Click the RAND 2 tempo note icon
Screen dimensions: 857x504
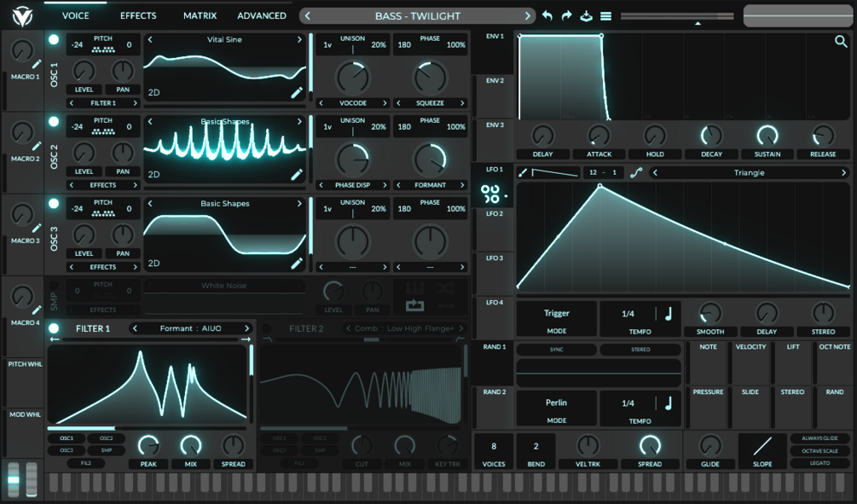[668, 403]
